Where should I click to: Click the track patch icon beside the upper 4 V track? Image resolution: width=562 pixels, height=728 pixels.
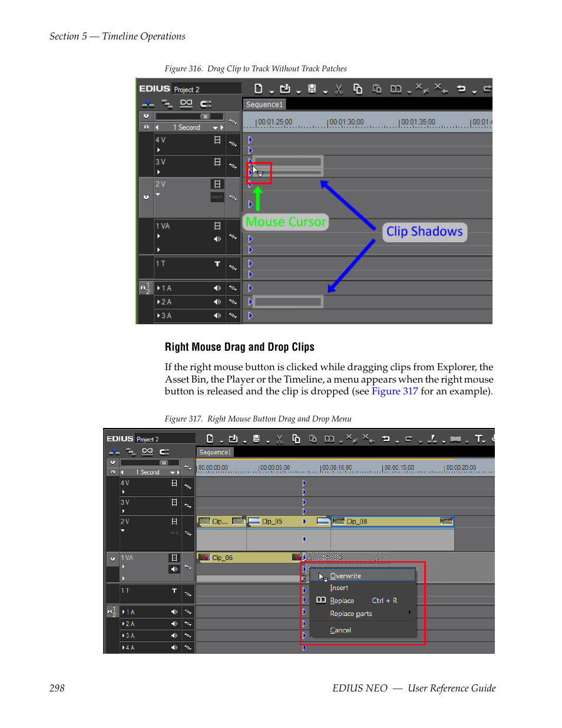click(x=233, y=143)
